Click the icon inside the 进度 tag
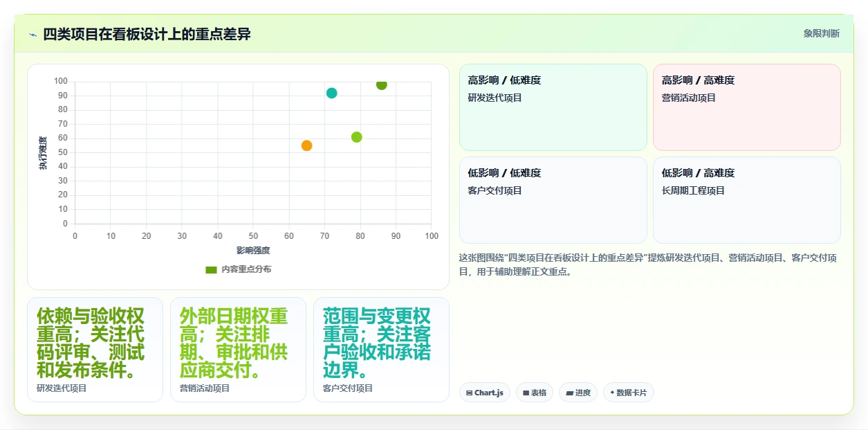Image resolution: width=868 pixels, height=430 pixels. tap(569, 393)
